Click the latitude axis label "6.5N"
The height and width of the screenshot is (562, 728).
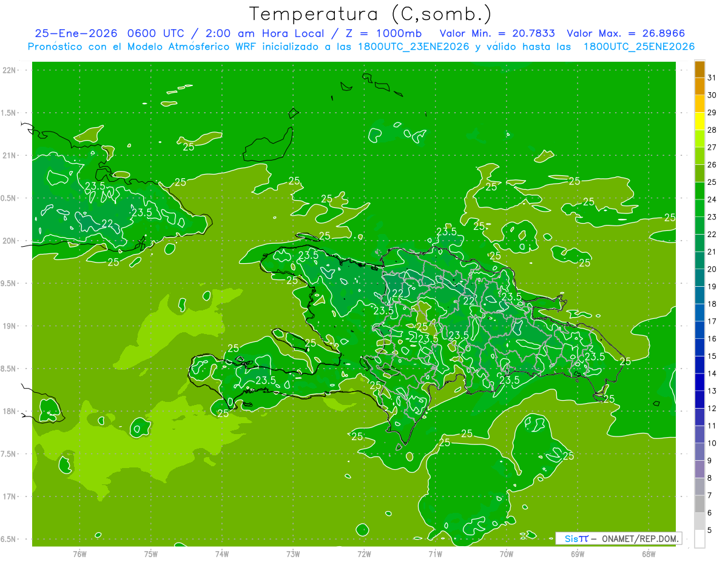pyautogui.click(x=9, y=540)
